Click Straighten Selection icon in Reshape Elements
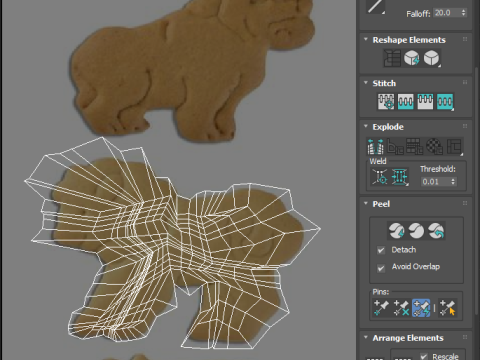The image size is (480, 360). coord(392,58)
